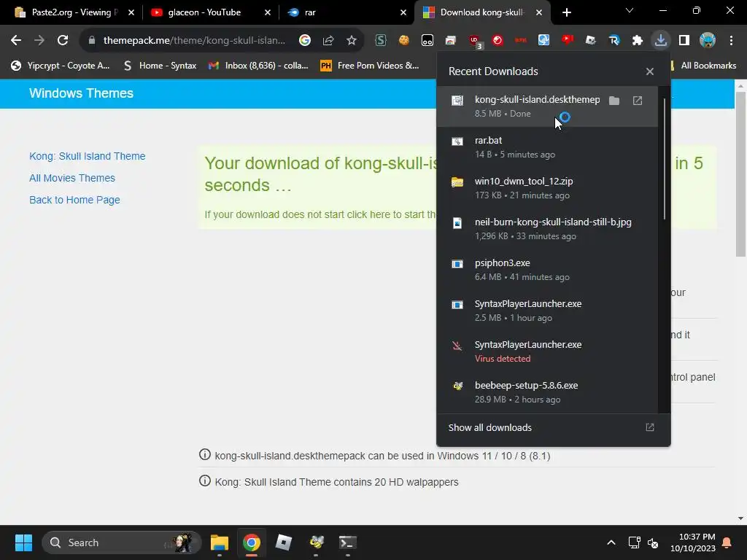This screenshot has height=560, width=747.
Task: Open the Extensions puzzle-piece menu
Action: tap(638, 41)
